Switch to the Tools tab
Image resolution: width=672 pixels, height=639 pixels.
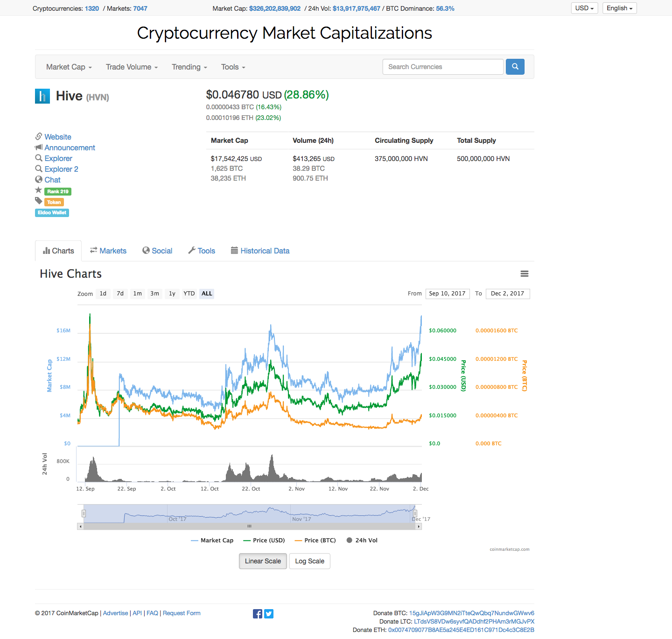[x=202, y=251]
